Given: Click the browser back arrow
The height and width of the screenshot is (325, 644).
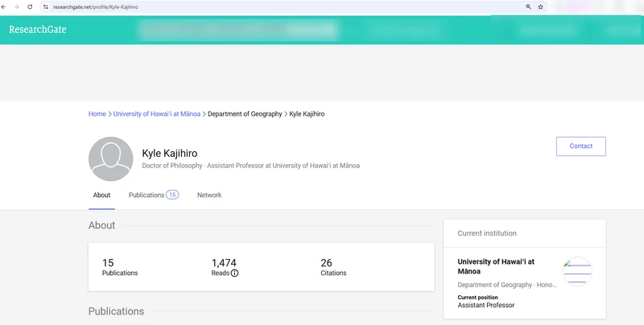Looking at the screenshot, I should 4,7.
